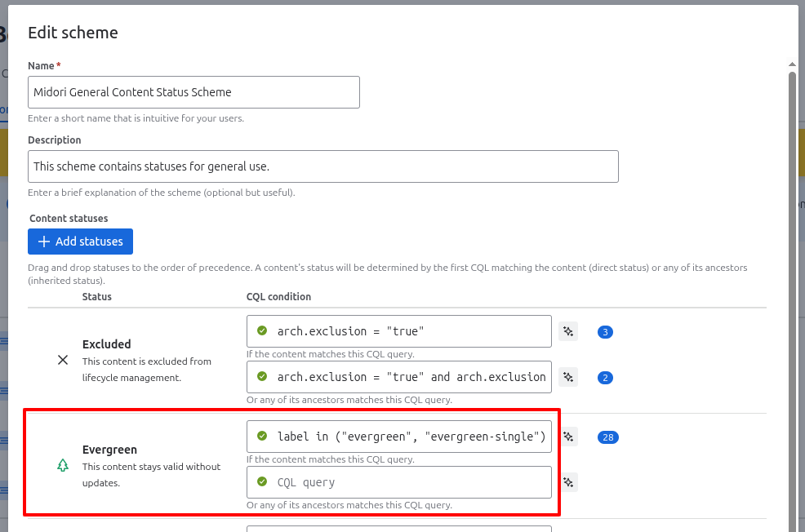Click the X icon beside Excluded status
The width and height of the screenshot is (805, 532).
pyautogui.click(x=63, y=360)
